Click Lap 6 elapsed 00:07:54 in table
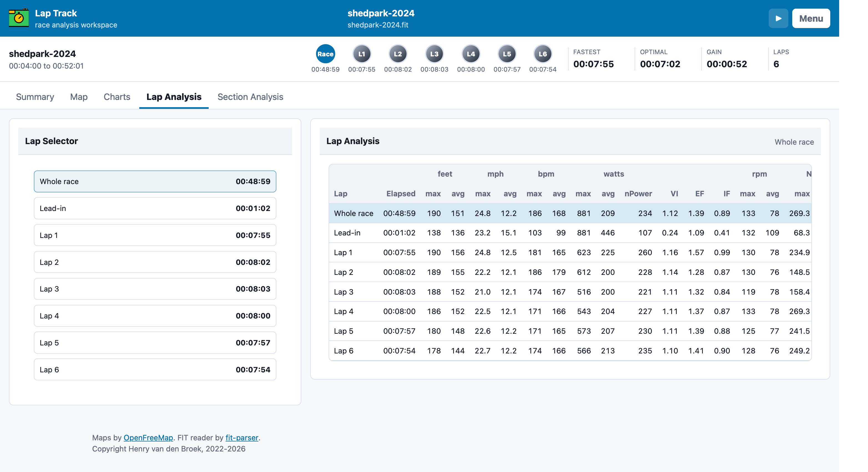The width and height of the screenshot is (868, 472). click(x=399, y=351)
